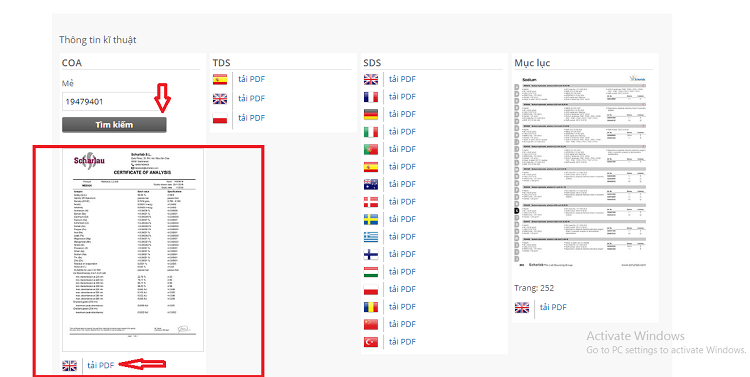This screenshot has height=377, width=750.
Task: Click the UK flag under TDS
Action: pos(220,99)
